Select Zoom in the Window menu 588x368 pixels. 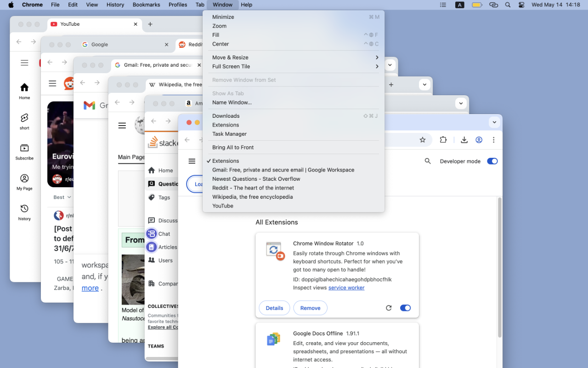coord(293,26)
